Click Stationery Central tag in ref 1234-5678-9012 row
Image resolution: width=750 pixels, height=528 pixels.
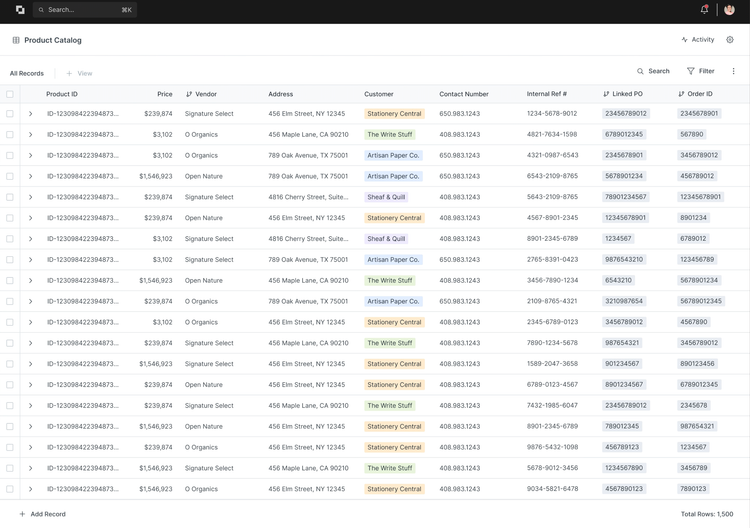click(394, 114)
